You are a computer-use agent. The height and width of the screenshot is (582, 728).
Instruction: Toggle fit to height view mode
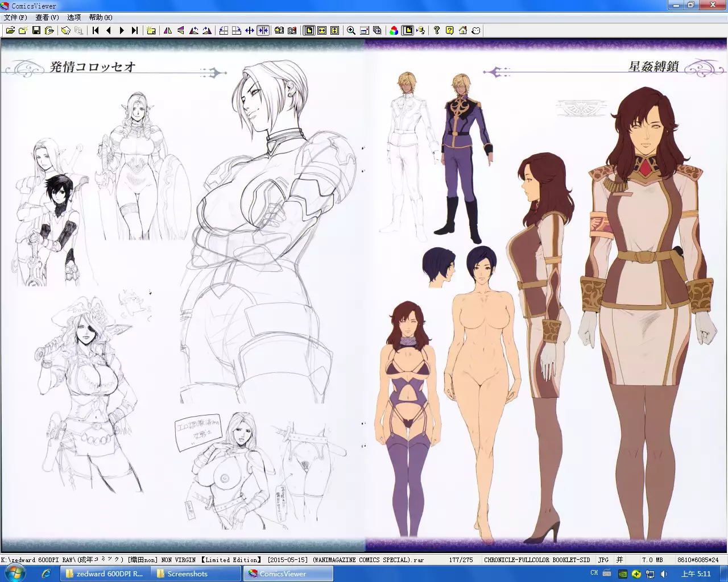(x=335, y=31)
